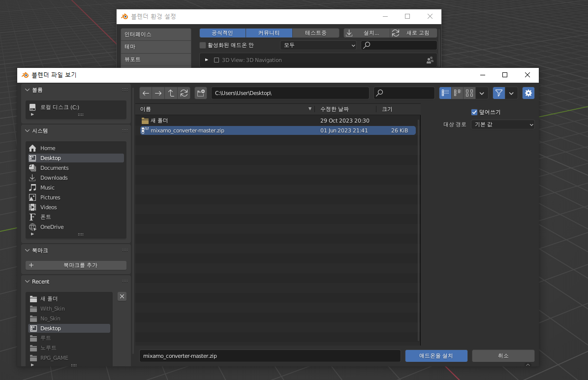Open recent Desktop entry
The width and height of the screenshot is (588, 380).
tap(69, 328)
